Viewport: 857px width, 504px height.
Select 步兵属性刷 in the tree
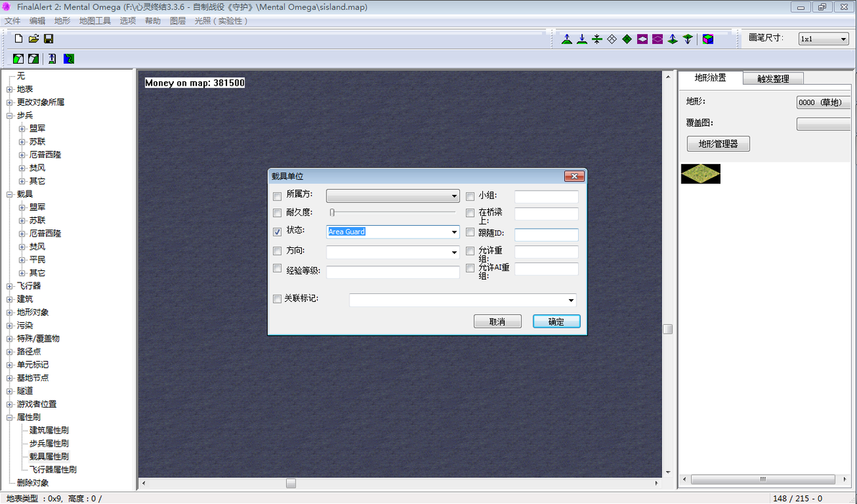[x=49, y=444]
